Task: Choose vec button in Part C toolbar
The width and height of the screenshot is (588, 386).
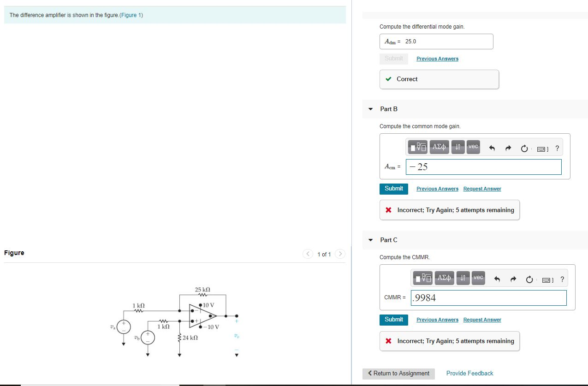Action: tap(478, 278)
